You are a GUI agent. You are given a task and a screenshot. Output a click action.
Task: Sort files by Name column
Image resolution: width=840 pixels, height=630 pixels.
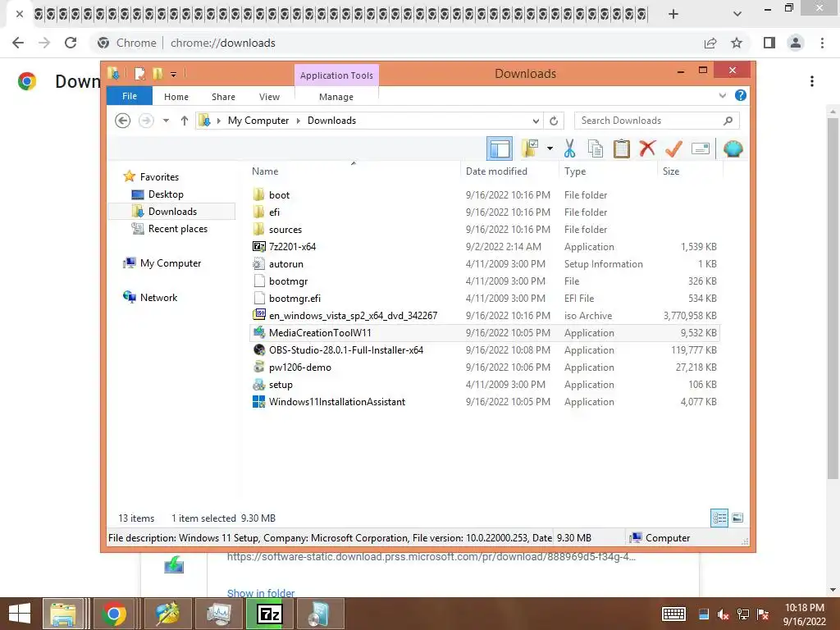pos(354,171)
